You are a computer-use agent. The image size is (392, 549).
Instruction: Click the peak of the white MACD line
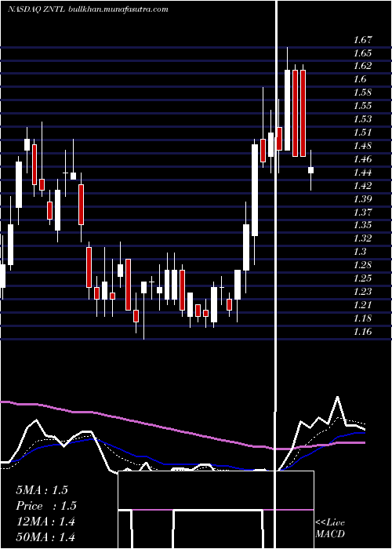pos(337,397)
